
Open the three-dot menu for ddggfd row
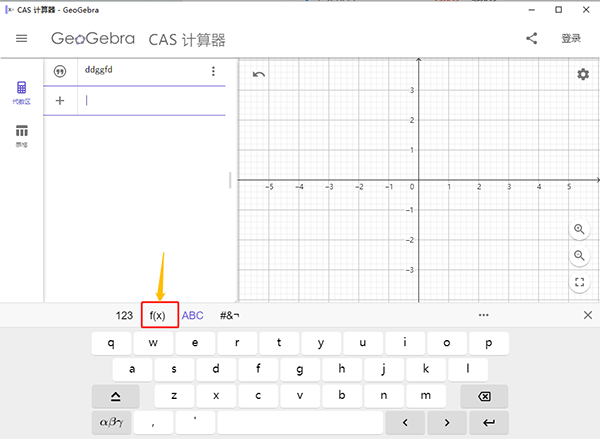(x=213, y=71)
